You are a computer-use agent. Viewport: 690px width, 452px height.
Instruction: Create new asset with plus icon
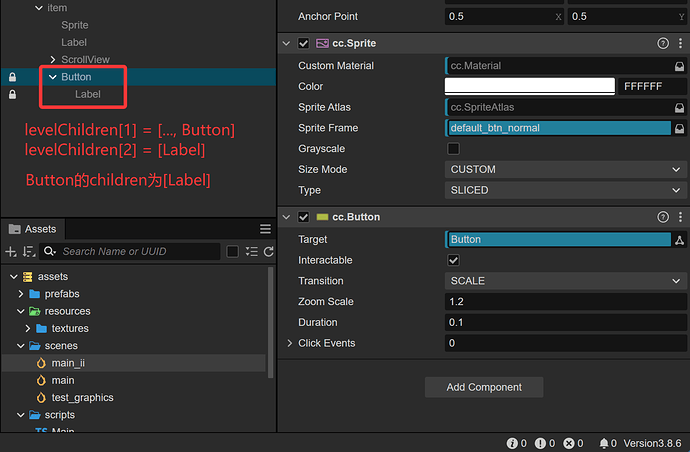coord(11,252)
